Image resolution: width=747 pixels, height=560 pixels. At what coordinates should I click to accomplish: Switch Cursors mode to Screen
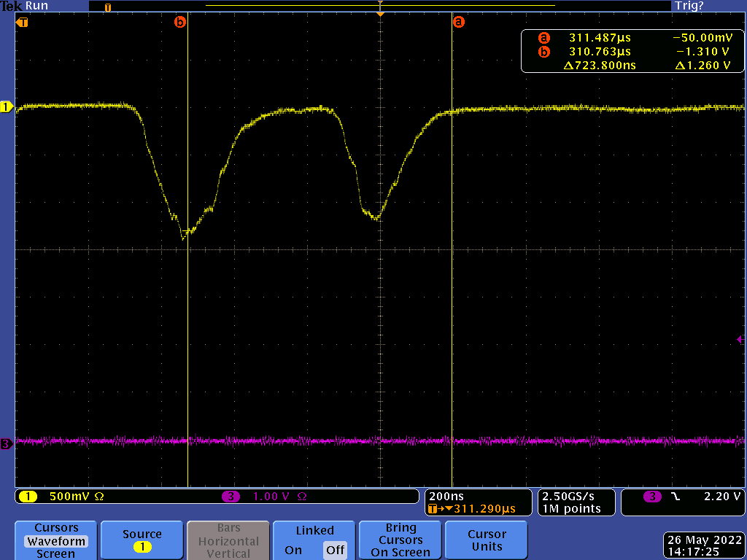(x=55, y=553)
